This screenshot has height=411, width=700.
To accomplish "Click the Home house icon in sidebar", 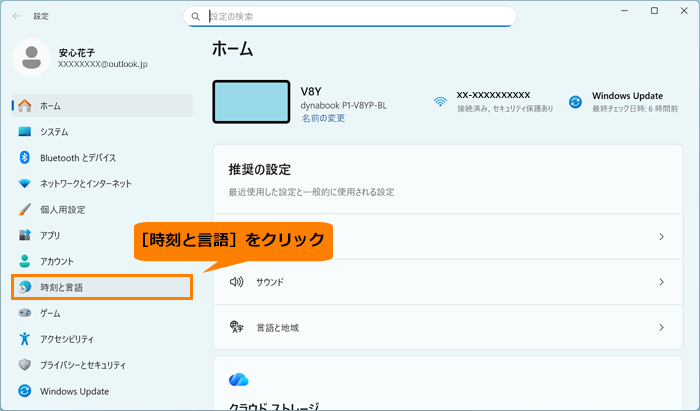I will 25,106.
